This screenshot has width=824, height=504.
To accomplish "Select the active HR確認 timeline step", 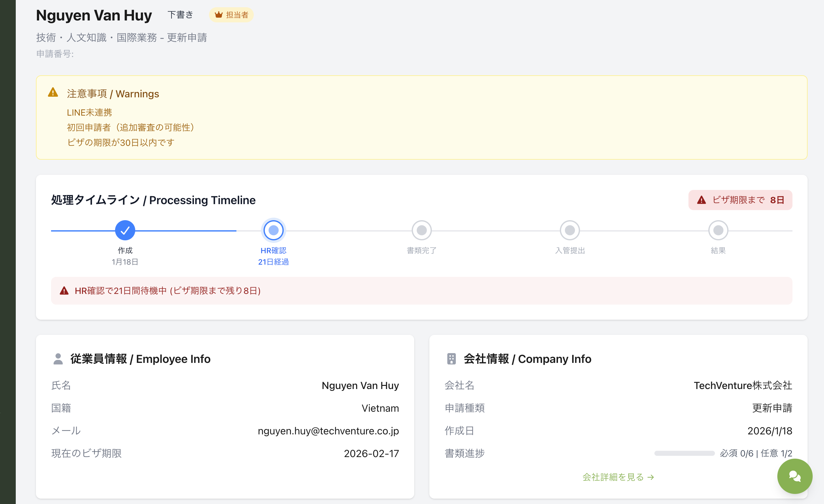I will [273, 230].
